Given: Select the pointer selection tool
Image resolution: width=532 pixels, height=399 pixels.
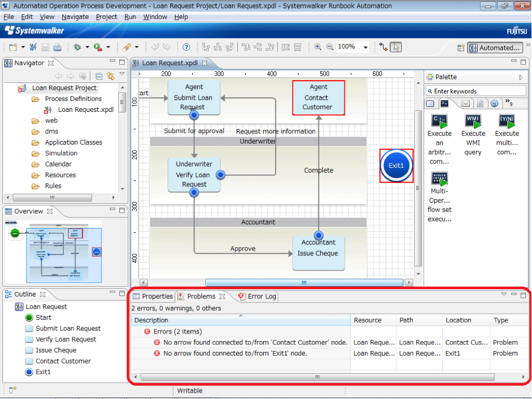Looking at the screenshot, I should (396, 47).
